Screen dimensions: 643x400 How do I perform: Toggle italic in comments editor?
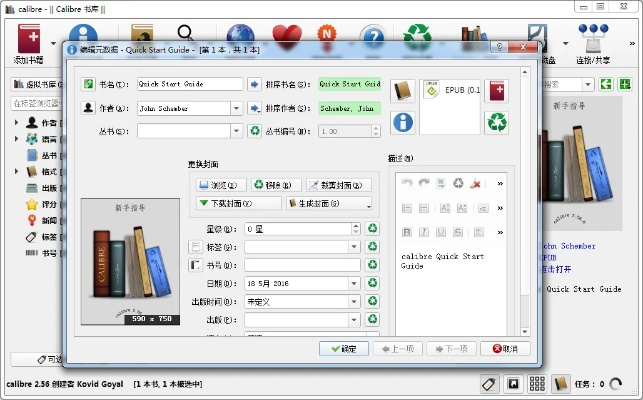tap(424, 232)
